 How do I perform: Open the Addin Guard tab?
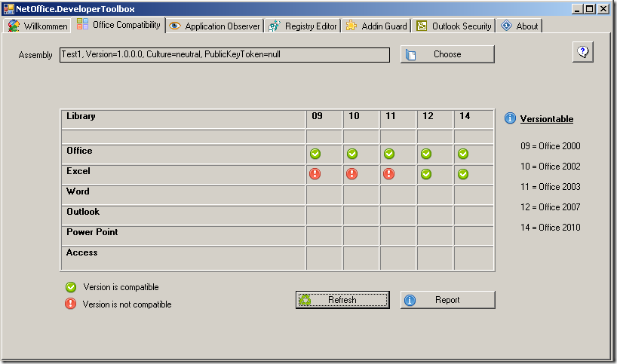tap(376, 26)
